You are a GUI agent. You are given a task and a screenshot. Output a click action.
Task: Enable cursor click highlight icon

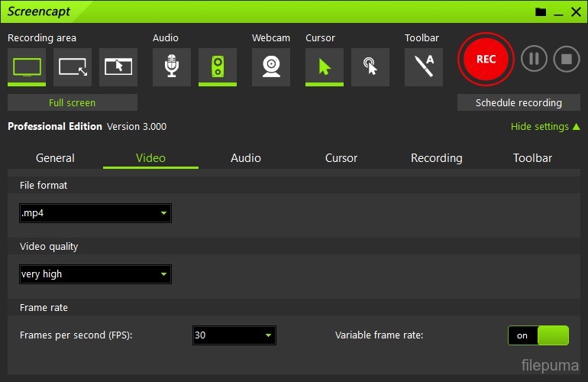pos(370,66)
